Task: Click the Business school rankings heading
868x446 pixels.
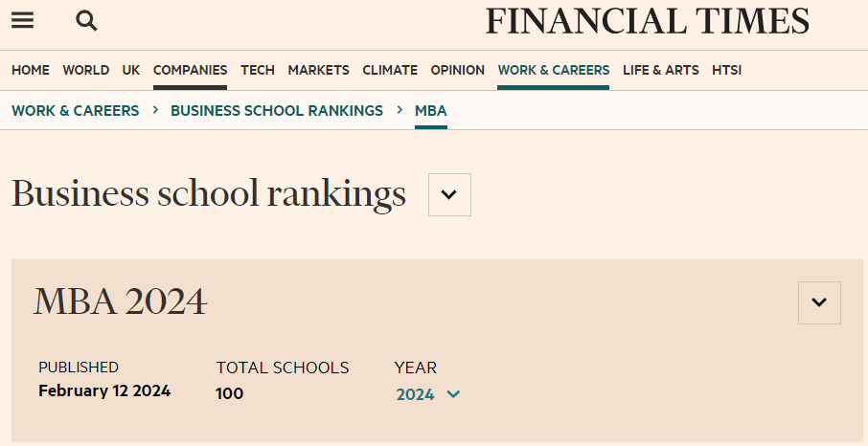Action: tap(209, 194)
